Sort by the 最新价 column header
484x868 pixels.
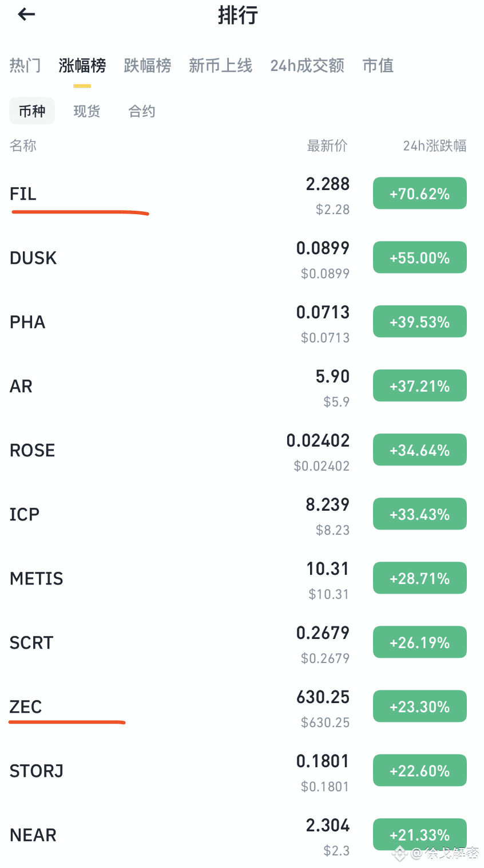coord(327,146)
